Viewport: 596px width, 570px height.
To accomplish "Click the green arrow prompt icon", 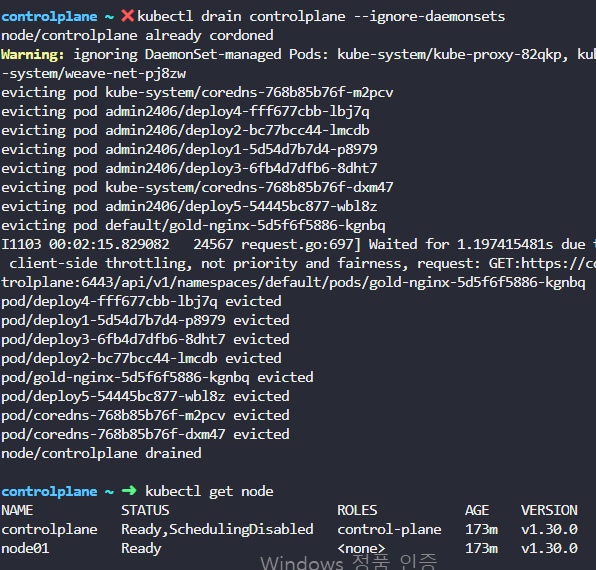I will [x=129, y=491].
